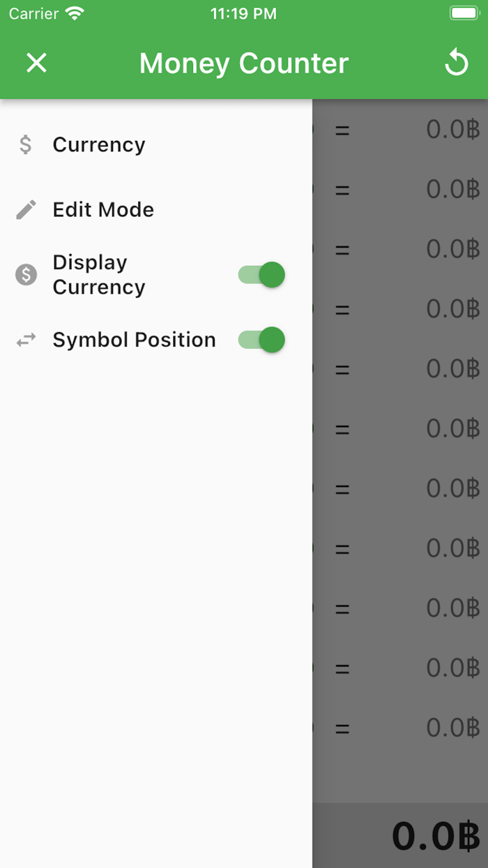Open the Currency selection option
Image resolution: width=488 pixels, height=868 pixels.
pos(98,144)
